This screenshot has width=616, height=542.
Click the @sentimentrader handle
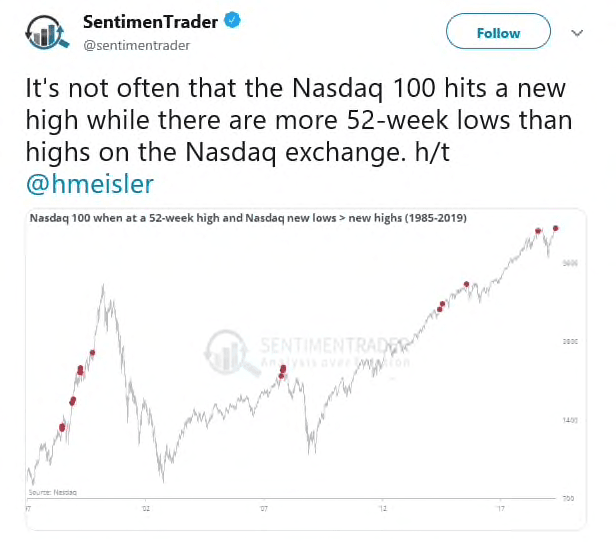[x=136, y=46]
